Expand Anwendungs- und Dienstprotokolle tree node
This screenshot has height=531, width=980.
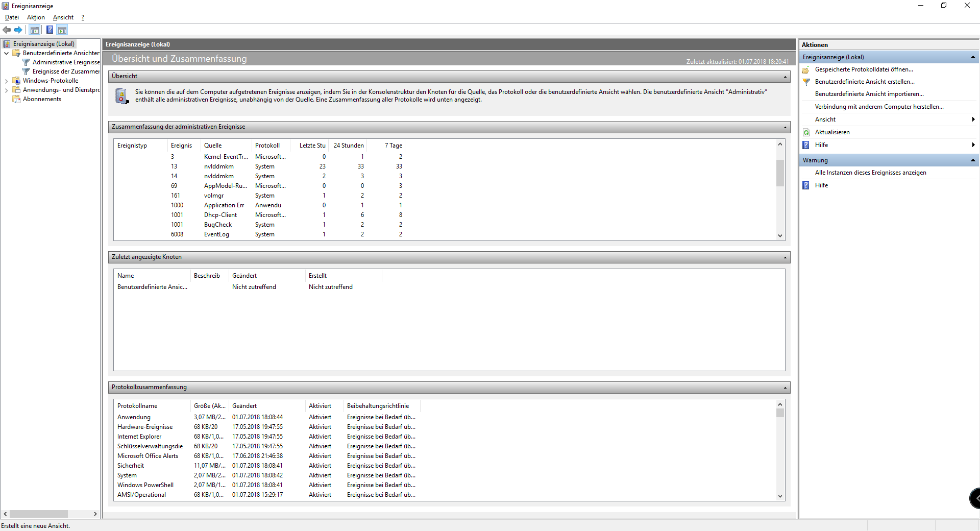click(x=6, y=90)
